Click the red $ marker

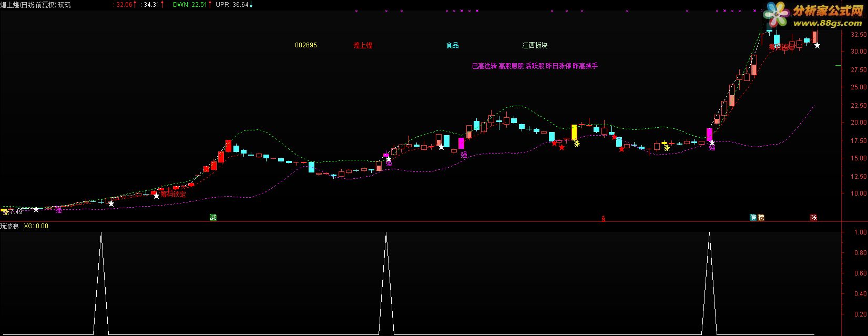604,219
